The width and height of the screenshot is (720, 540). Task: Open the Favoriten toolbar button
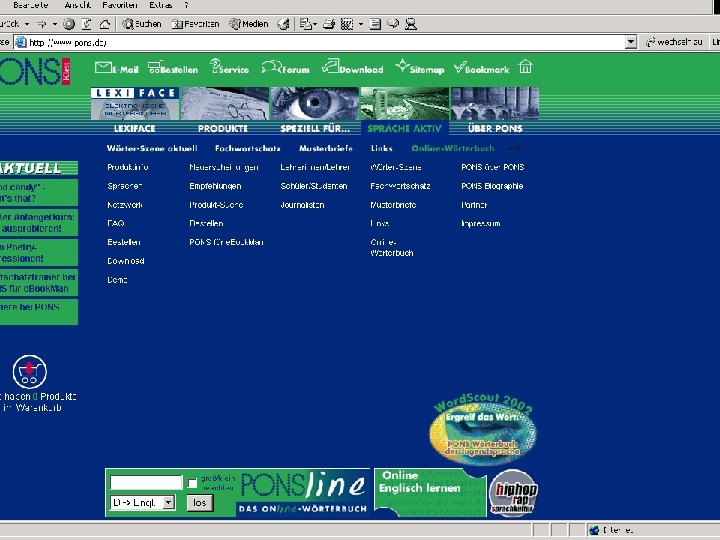coord(196,24)
